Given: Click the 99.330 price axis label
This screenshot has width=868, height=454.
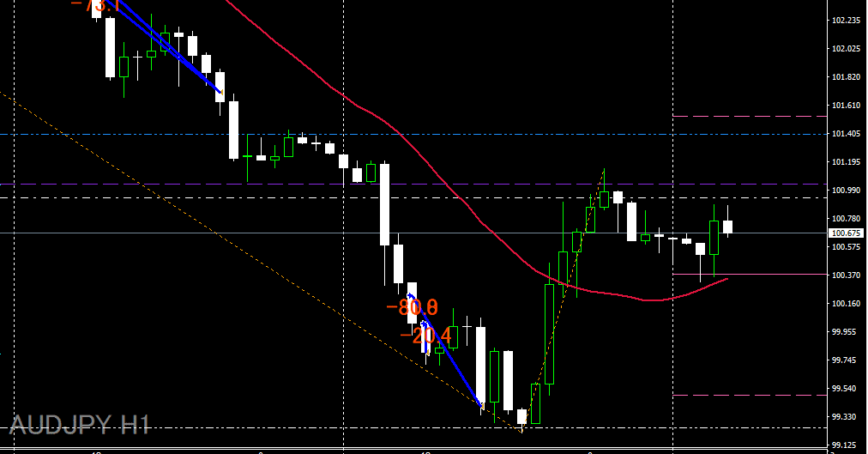Looking at the screenshot, I should point(844,416).
